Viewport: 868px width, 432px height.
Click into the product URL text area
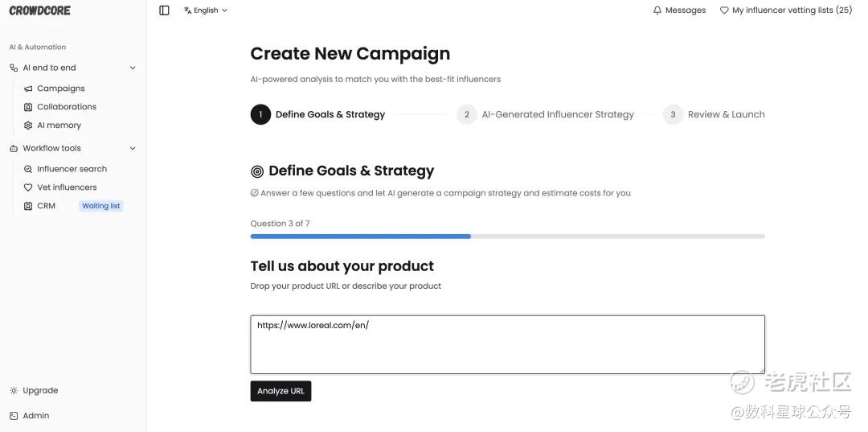[x=508, y=344]
